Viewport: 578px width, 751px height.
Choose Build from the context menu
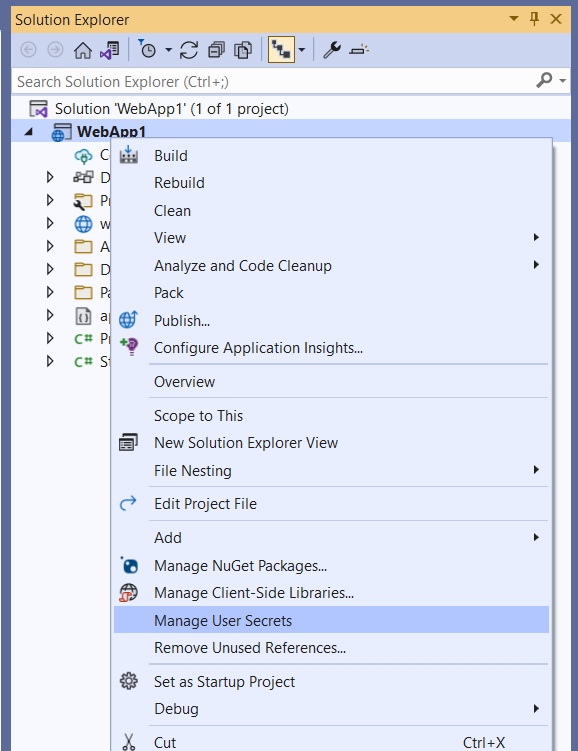(x=331, y=156)
